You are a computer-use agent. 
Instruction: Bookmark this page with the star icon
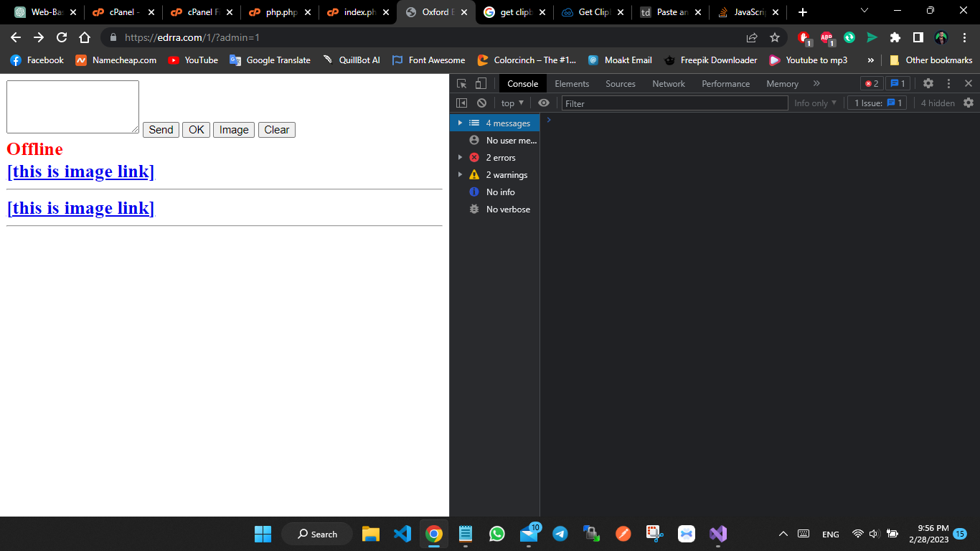tap(775, 37)
